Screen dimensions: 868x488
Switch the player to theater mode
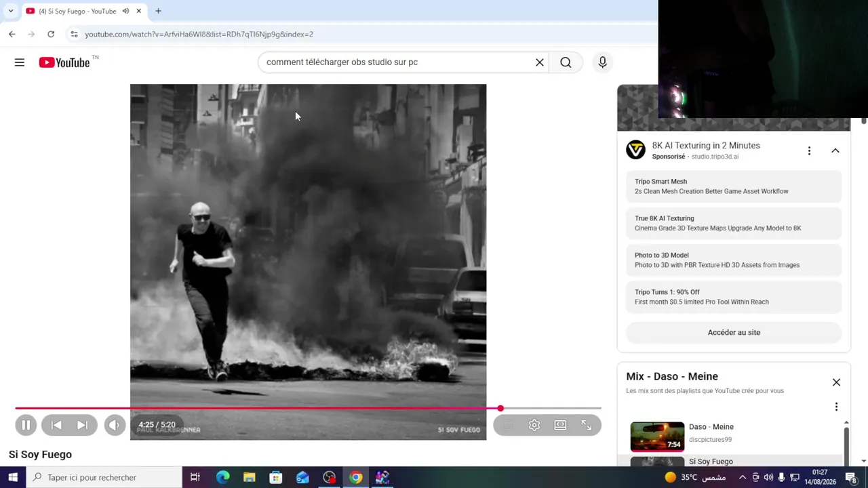tap(560, 425)
